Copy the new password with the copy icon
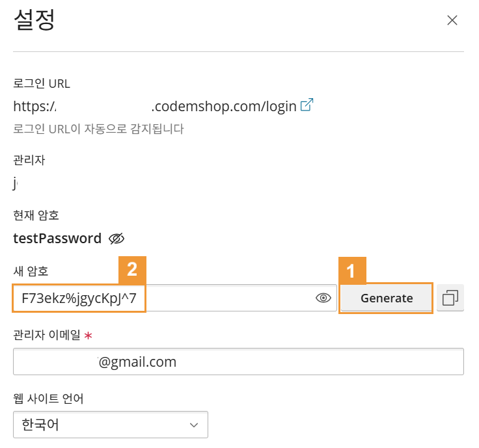 [450, 298]
